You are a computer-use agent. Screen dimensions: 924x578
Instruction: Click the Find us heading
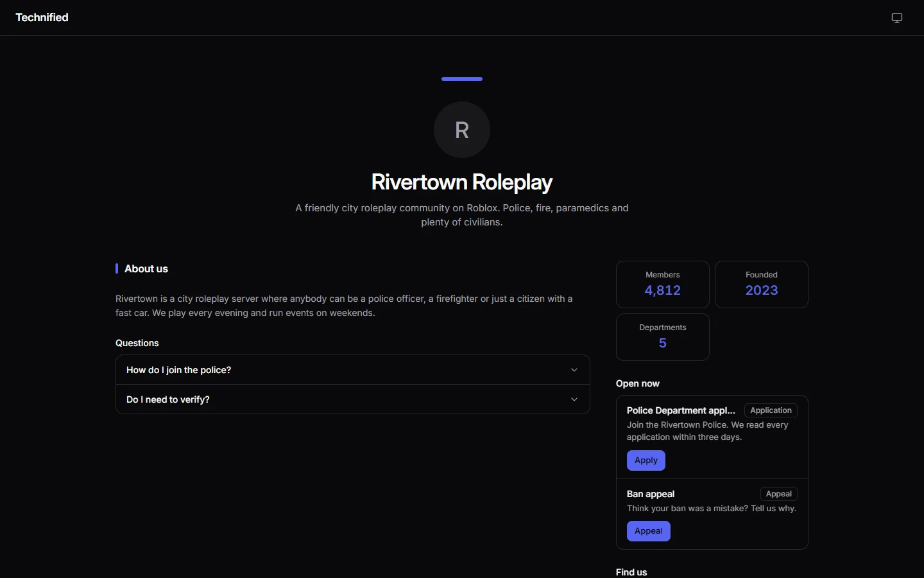click(x=631, y=572)
